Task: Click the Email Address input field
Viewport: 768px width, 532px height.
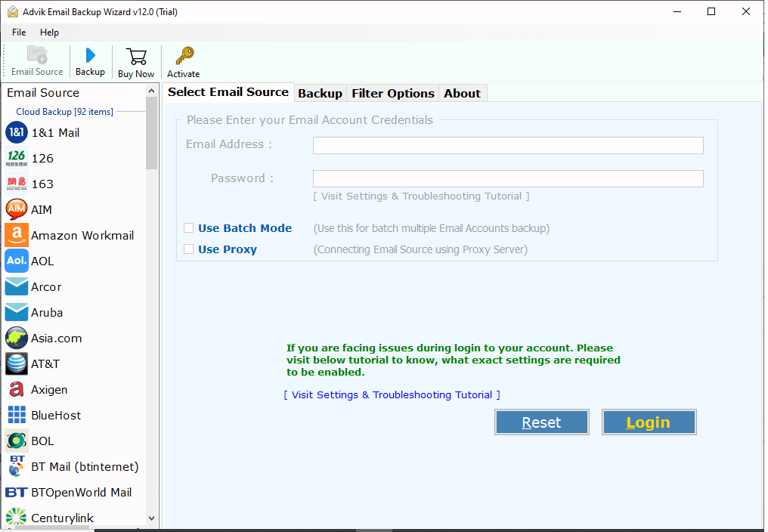Action: 508,146
